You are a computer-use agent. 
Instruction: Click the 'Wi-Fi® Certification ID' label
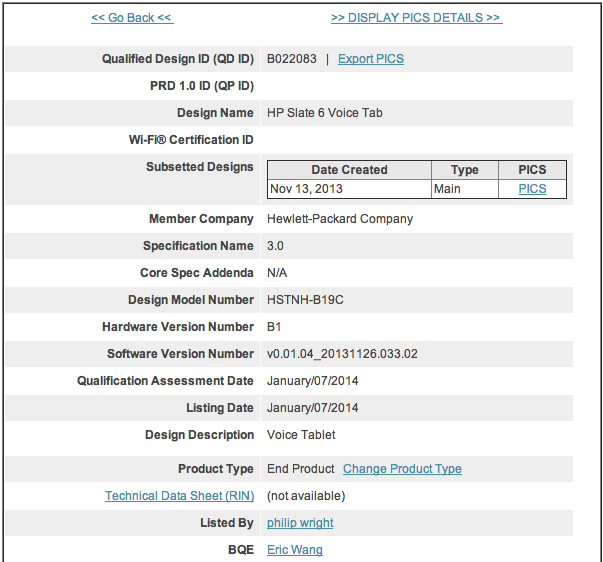pyautogui.click(x=191, y=140)
